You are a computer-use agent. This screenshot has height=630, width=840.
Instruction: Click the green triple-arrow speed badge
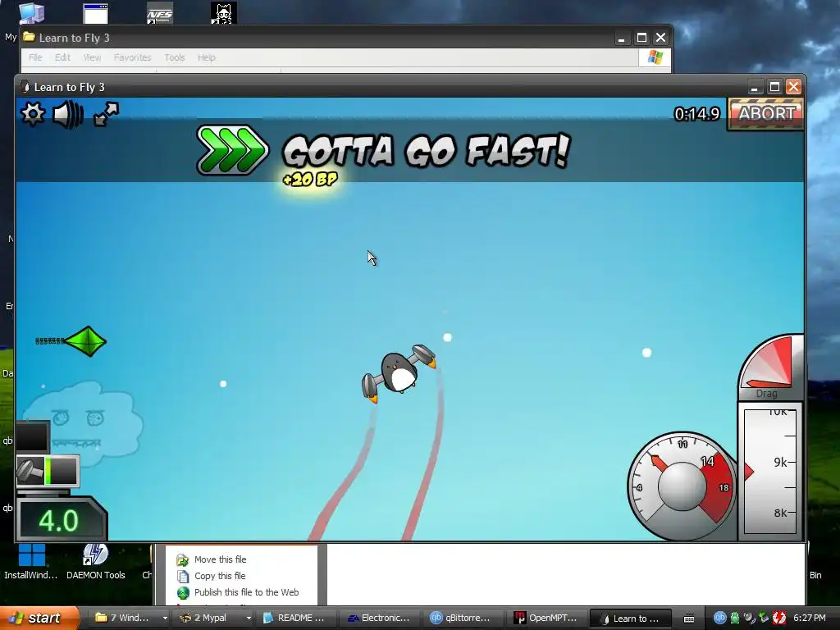pyautogui.click(x=232, y=150)
